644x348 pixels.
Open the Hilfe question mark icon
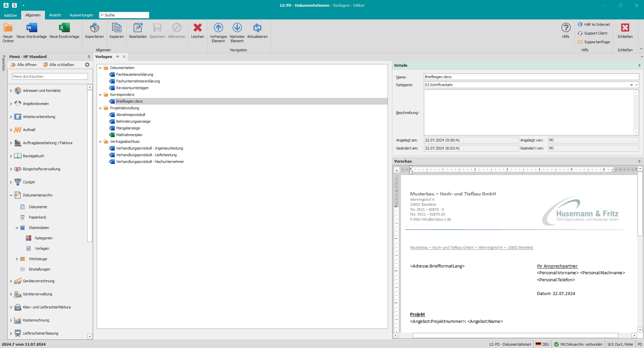[566, 28]
